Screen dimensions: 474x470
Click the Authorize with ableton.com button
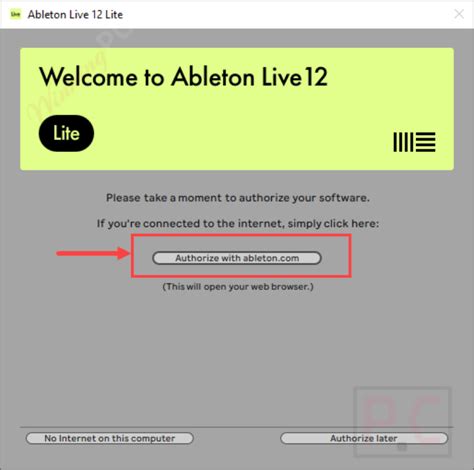(237, 258)
